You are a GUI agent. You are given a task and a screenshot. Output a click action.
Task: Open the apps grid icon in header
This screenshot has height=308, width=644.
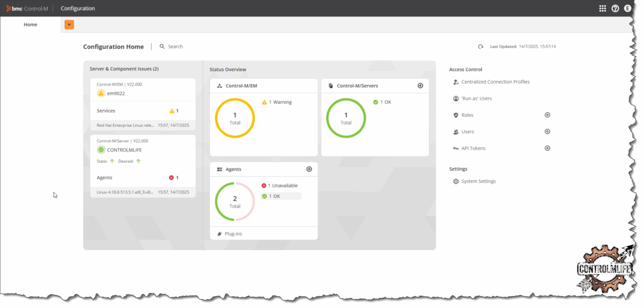(x=602, y=9)
